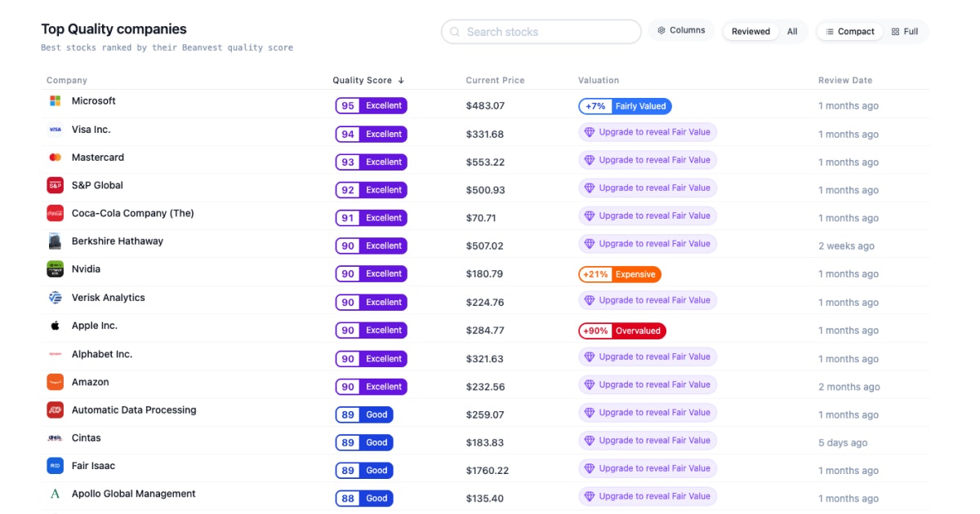Click the diamond icon in Visa's valuation
980x514 pixels.
tap(589, 132)
